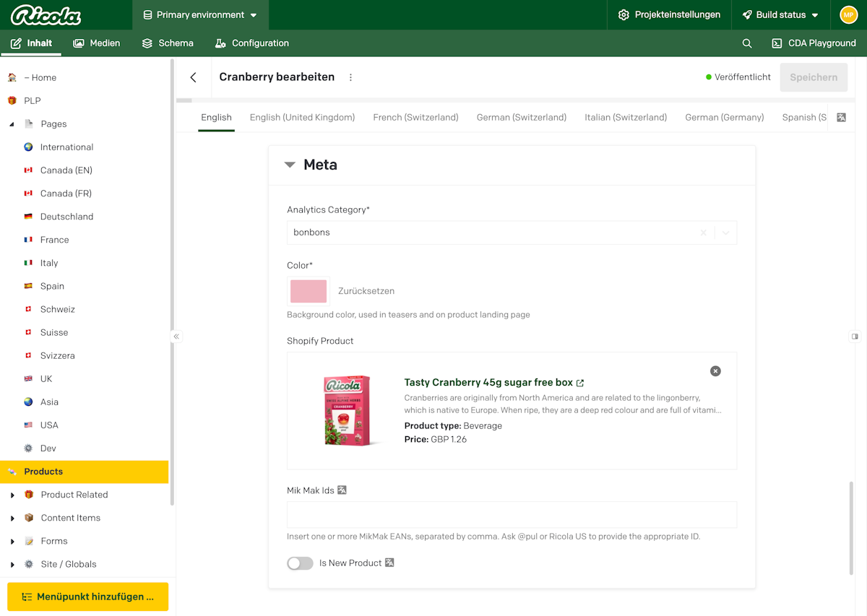The width and height of the screenshot is (867, 616).
Task: Clear the Analytics Category value
Action: 704,233
